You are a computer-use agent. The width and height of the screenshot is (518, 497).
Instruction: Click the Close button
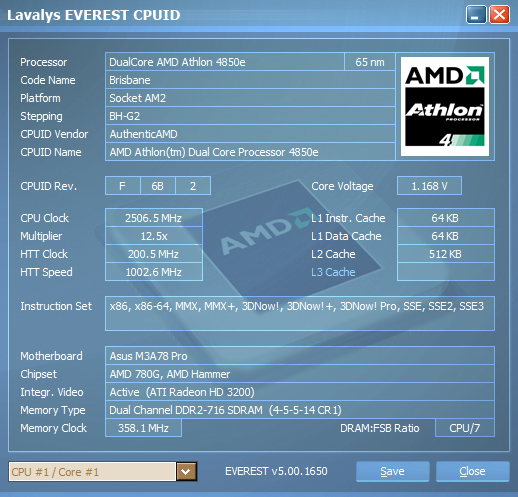472,471
